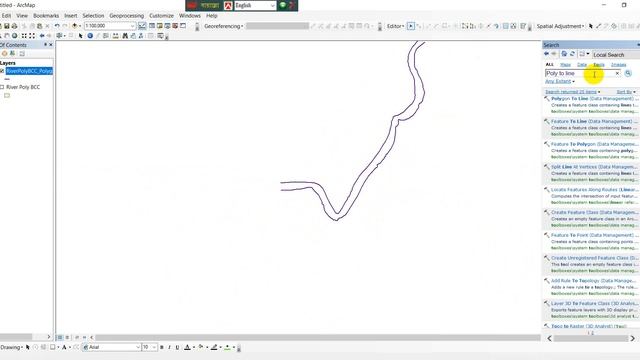The image size is (640, 360).
Task: Activate the Identify tool
Action: click(90, 36)
